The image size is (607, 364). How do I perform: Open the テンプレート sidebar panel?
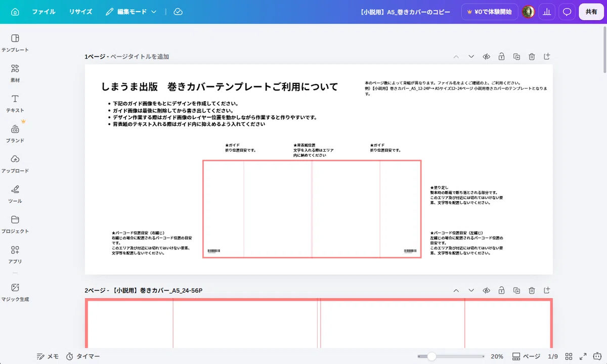pos(15,43)
